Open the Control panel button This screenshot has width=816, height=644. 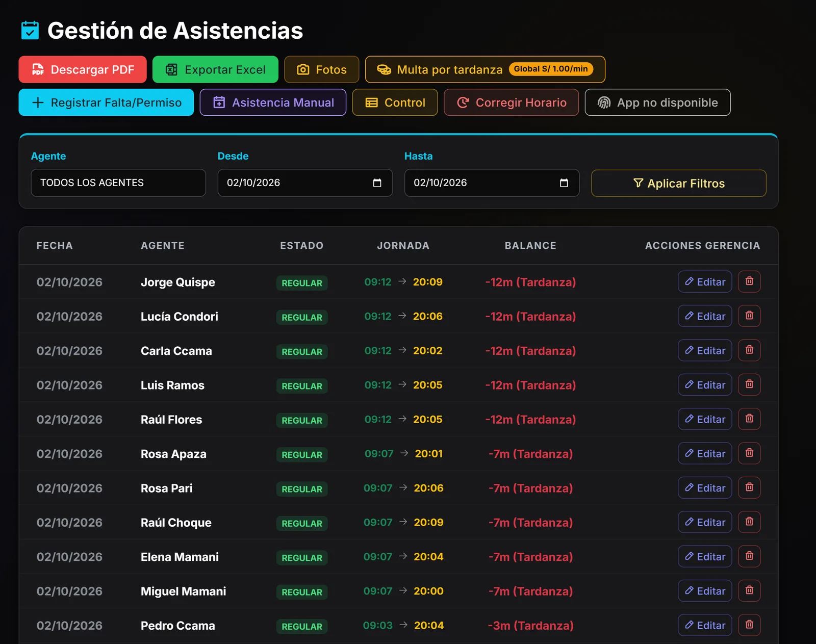395,102
